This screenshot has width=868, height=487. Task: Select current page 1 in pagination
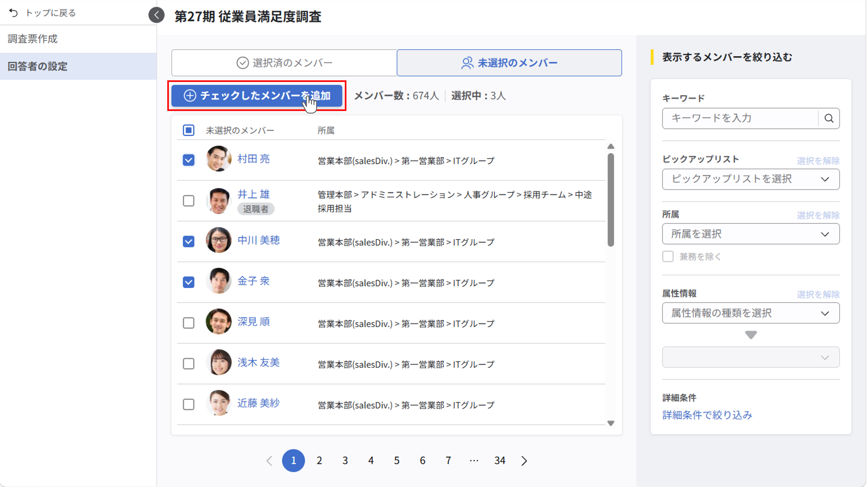pos(294,461)
